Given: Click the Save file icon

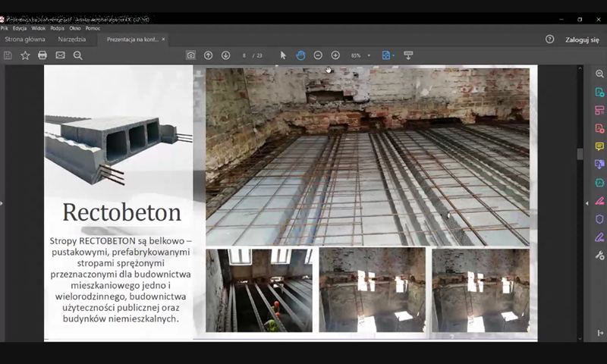Looking at the screenshot, I should (8, 55).
